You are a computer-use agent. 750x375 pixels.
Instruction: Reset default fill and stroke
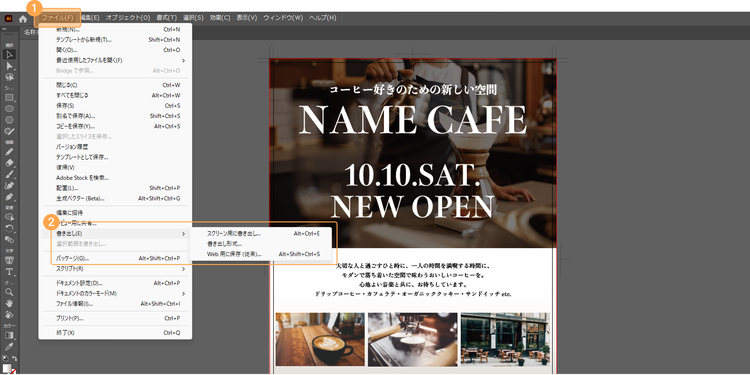(x=5, y=358)
